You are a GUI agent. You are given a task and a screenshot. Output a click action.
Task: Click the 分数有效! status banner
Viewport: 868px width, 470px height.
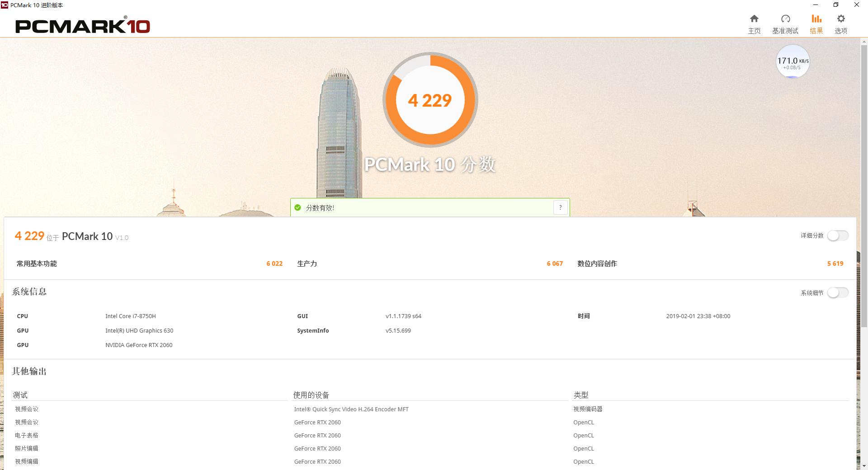(429, 207)
